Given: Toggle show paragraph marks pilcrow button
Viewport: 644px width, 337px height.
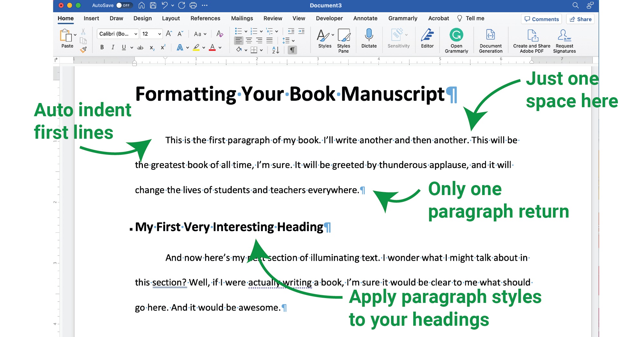Looking at the screenshot, I should 292,50.
